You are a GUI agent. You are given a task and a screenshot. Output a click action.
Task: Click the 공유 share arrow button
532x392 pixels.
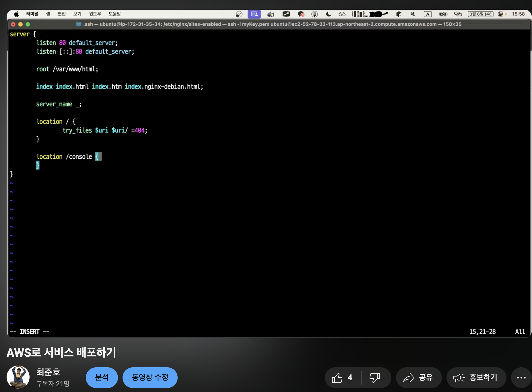tap(418, 378)
